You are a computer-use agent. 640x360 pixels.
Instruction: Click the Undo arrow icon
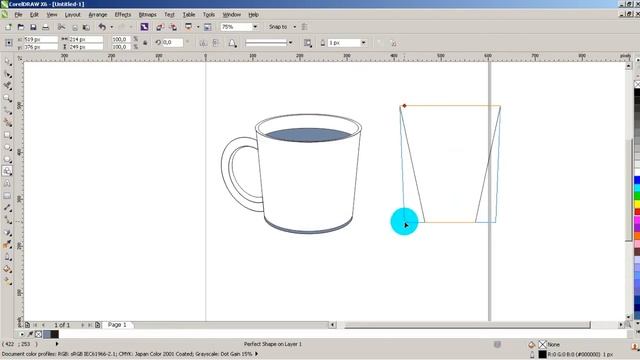(x=102, y=27)
